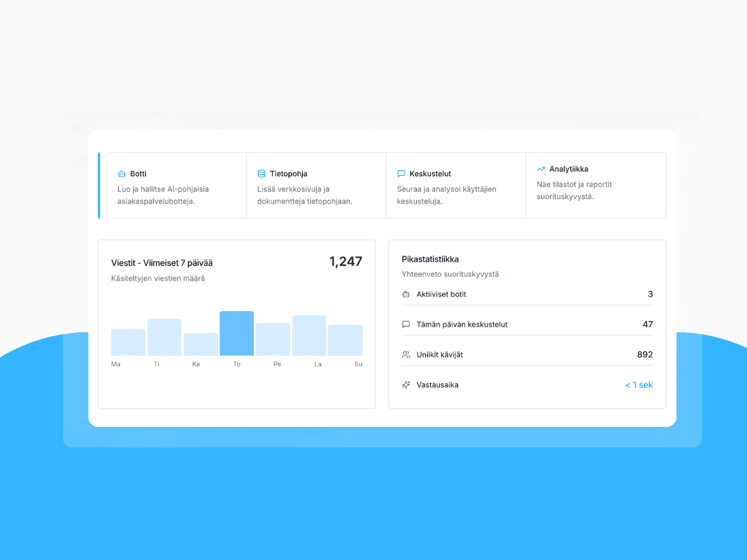This screenshot has height=560, width=747.
Task: Click the < 1 sek response time value
Action: tap(639, 385)
